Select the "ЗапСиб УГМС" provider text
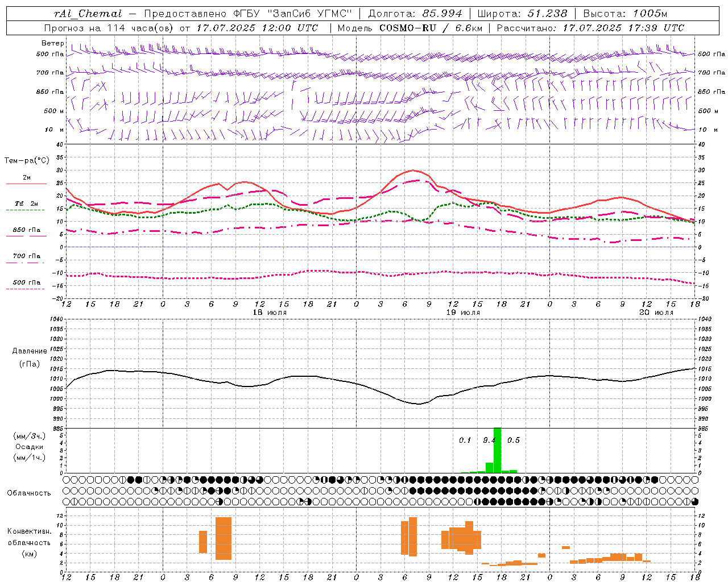This screenshot has width=728, height=582. 310,14
